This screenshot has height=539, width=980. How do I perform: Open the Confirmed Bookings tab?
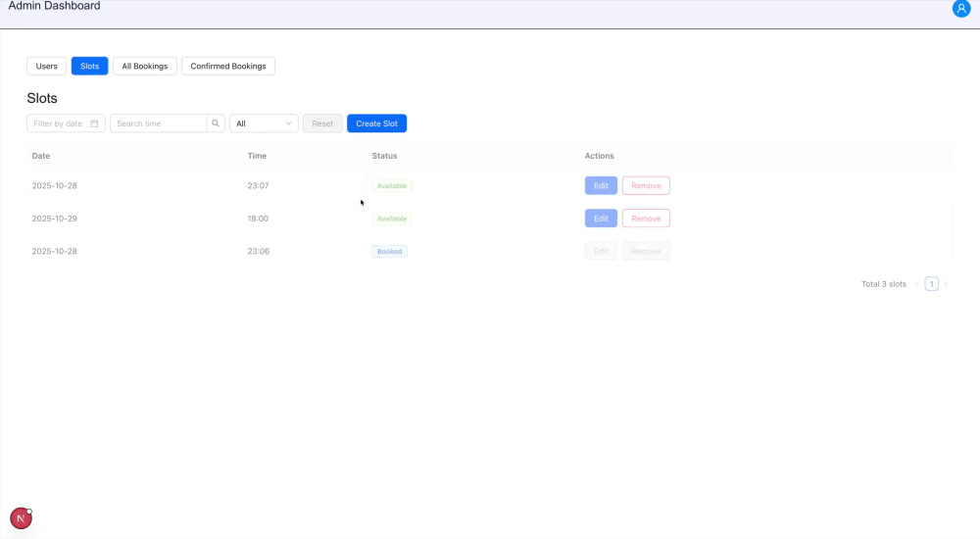click(228, 66)
